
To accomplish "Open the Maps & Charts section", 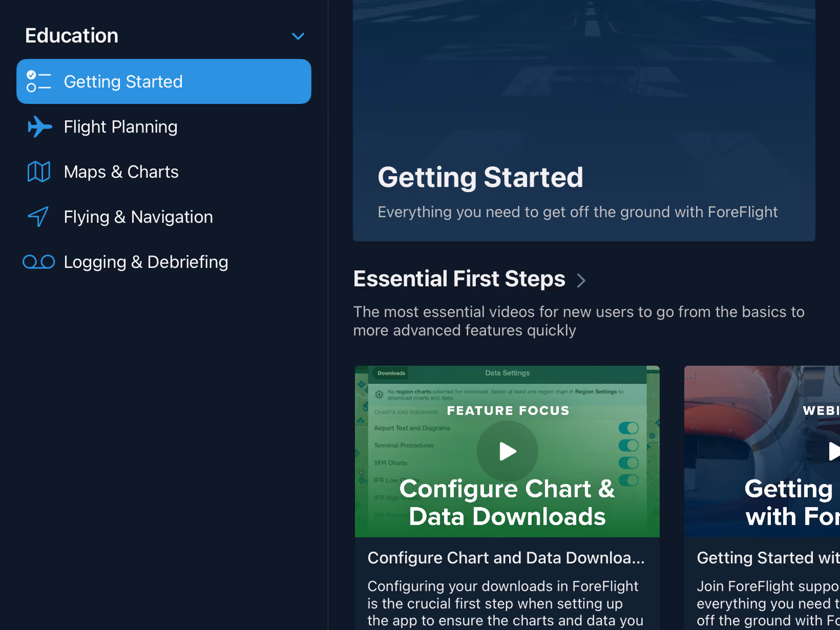I will click(x=164, y=171).
